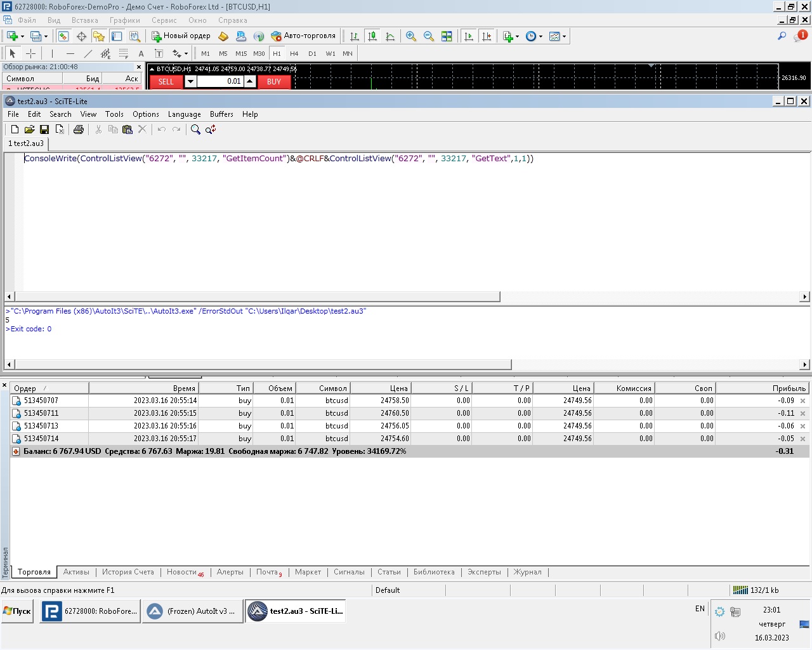
Task: Open Replace icon in SciTE toolbar
Action: coord(211,129)
